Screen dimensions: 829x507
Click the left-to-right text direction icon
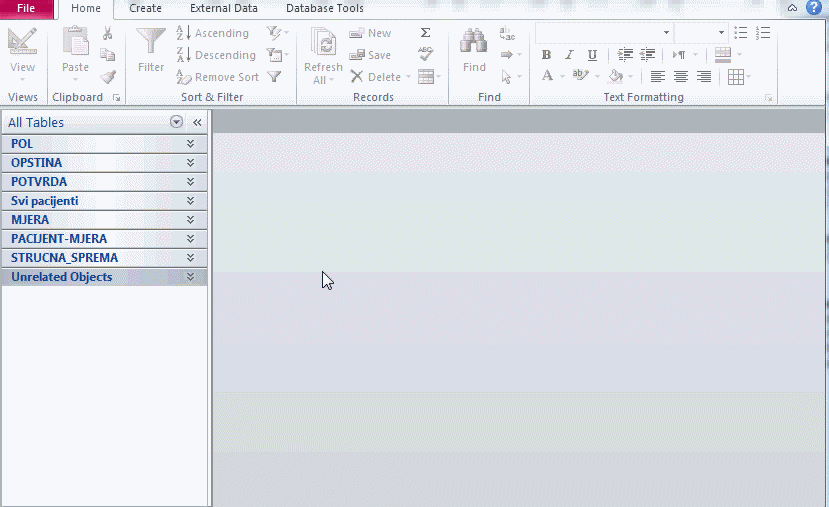679,54
